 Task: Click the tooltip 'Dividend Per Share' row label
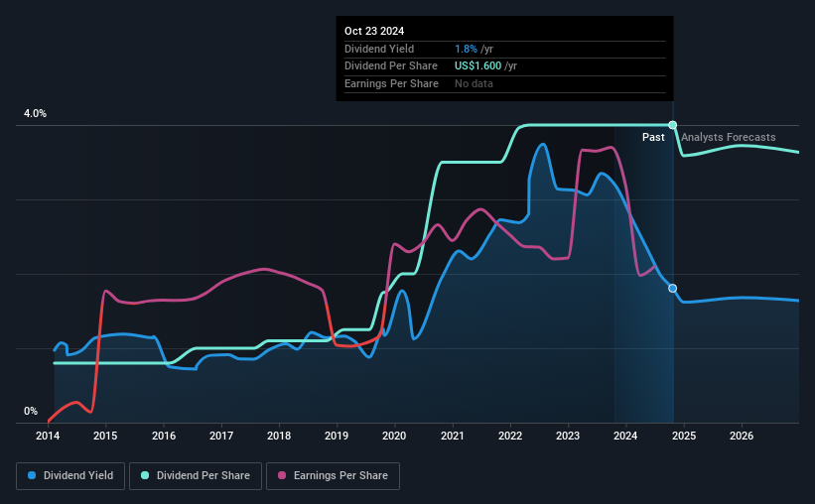391,66
